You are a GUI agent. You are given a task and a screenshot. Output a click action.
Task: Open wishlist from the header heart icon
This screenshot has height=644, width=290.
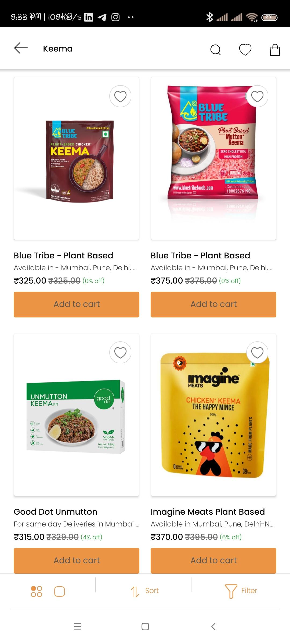point(245,49)
